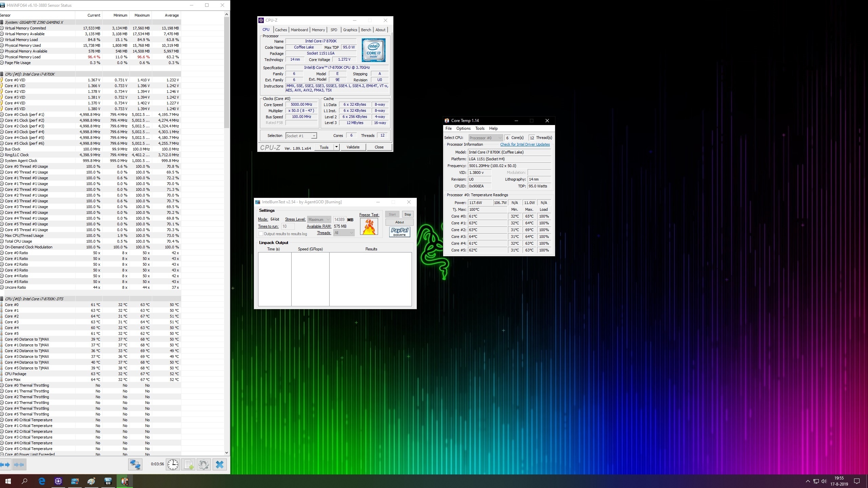Switch to Core Temp taskbar icon
The height and width of the screenshot is (488, 868).
125,481
